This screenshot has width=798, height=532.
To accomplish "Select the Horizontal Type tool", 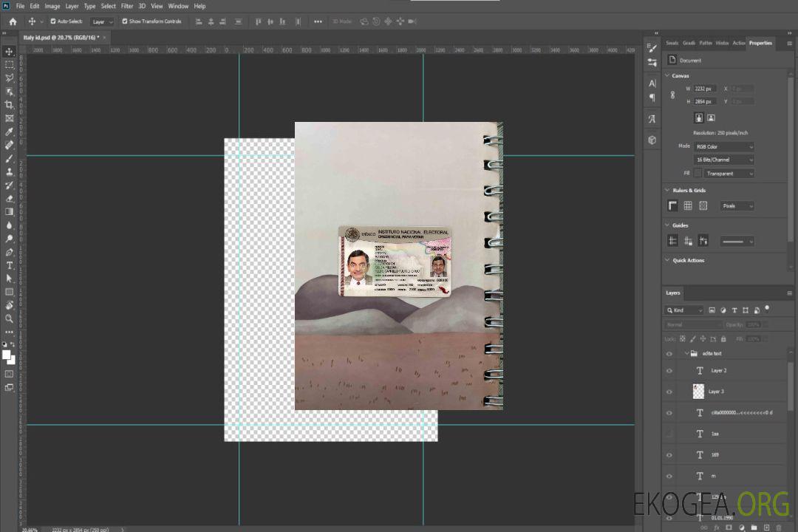I will coord(10,265).
